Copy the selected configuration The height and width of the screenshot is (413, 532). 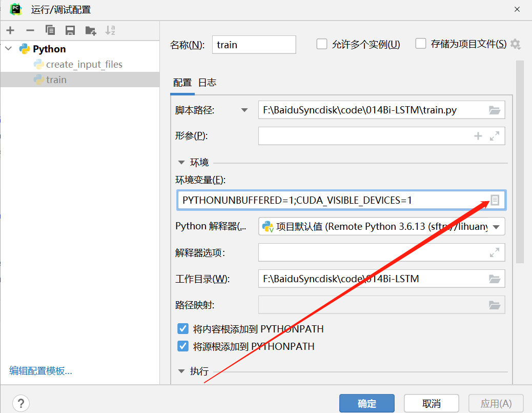click(50, 30)
